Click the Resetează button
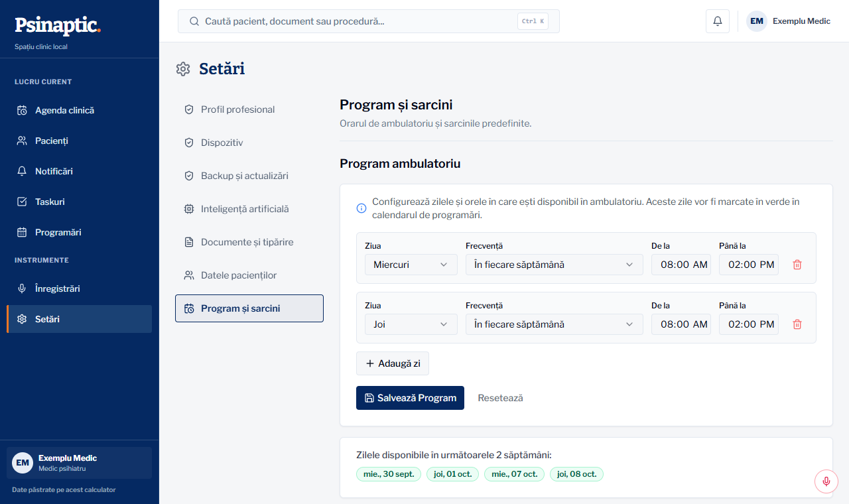 click(x=500, y=398)
